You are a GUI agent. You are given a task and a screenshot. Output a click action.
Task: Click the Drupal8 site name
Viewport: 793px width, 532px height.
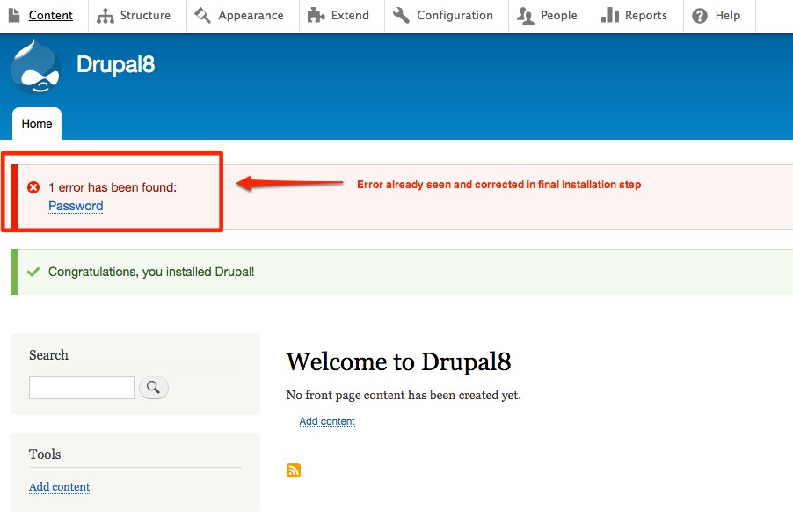116,65
